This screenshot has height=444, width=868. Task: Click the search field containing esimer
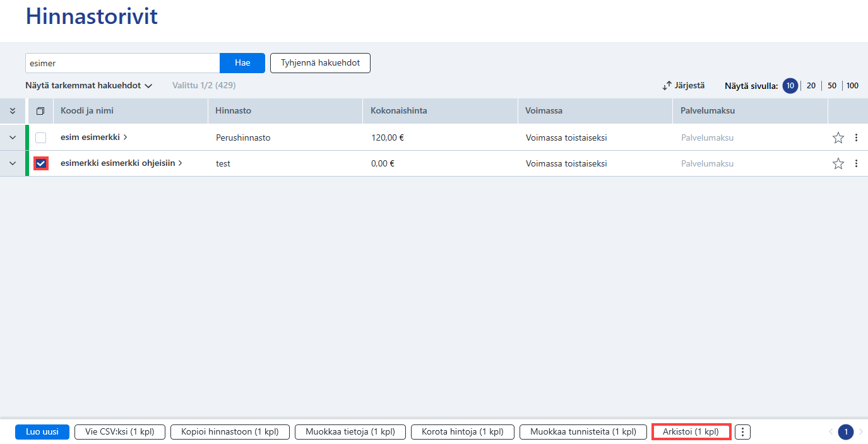coord(122,63)
